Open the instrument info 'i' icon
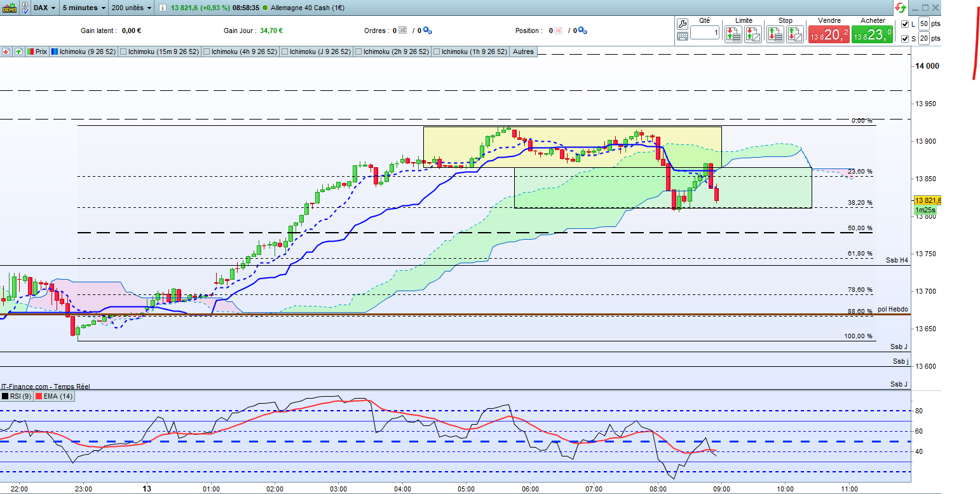 click(161, 8)
